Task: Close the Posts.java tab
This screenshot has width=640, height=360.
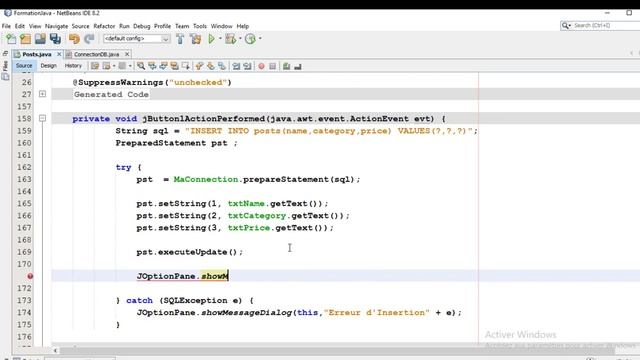Action: point(59,54)
